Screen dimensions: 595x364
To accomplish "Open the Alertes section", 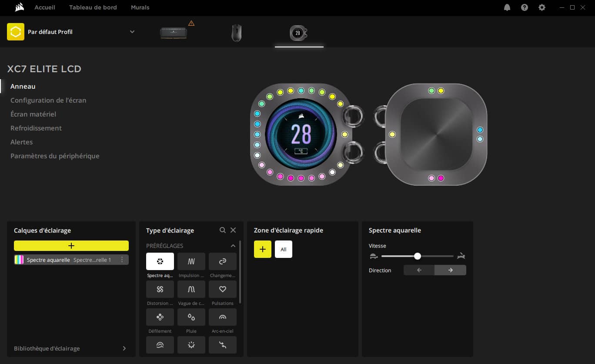I will (x=22, y=142).
